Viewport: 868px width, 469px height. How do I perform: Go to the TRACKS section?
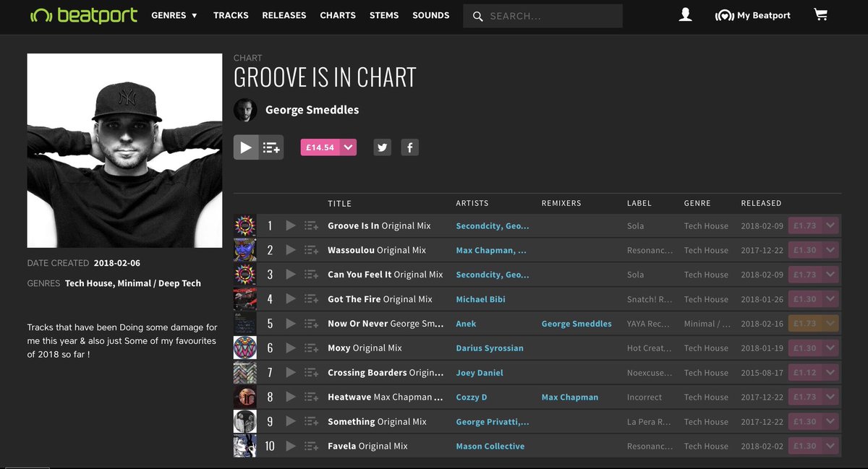(x=231, y=14)
